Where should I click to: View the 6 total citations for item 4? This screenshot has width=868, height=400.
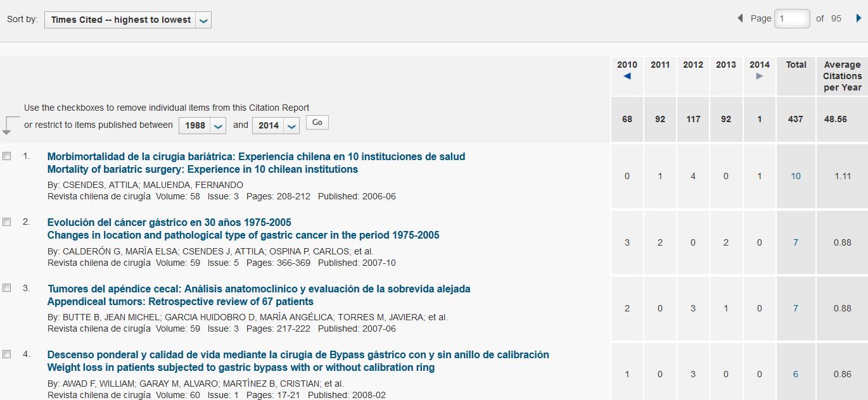(x=796, y=374)
